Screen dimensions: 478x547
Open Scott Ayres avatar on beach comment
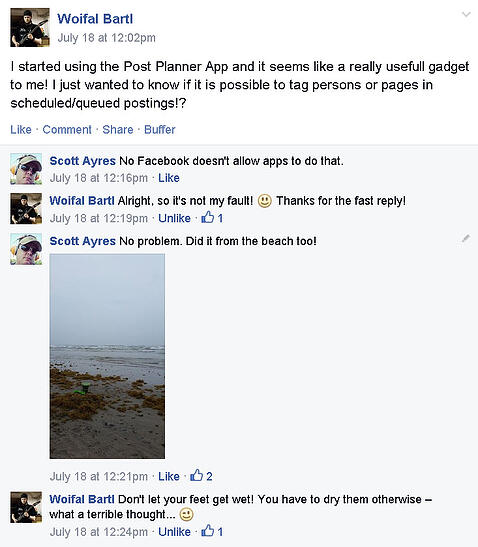26,249
